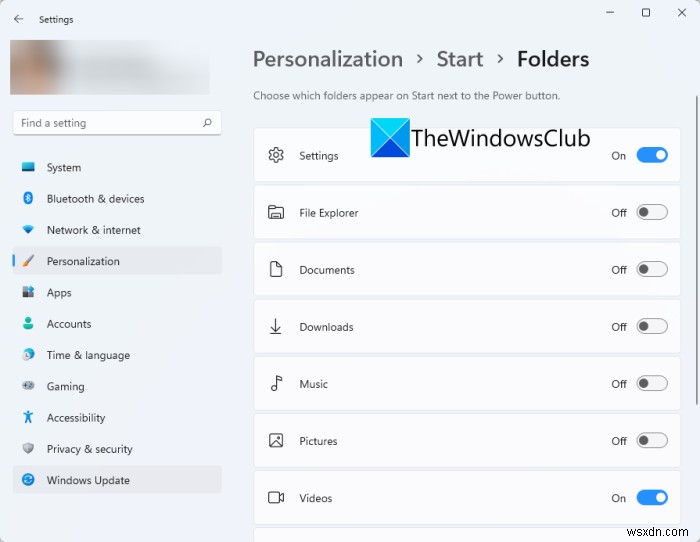Image resolution: width=700 pixels, height=542 pixels.
Task: Click the Music note icon
Action: click(x=276, y=383)
